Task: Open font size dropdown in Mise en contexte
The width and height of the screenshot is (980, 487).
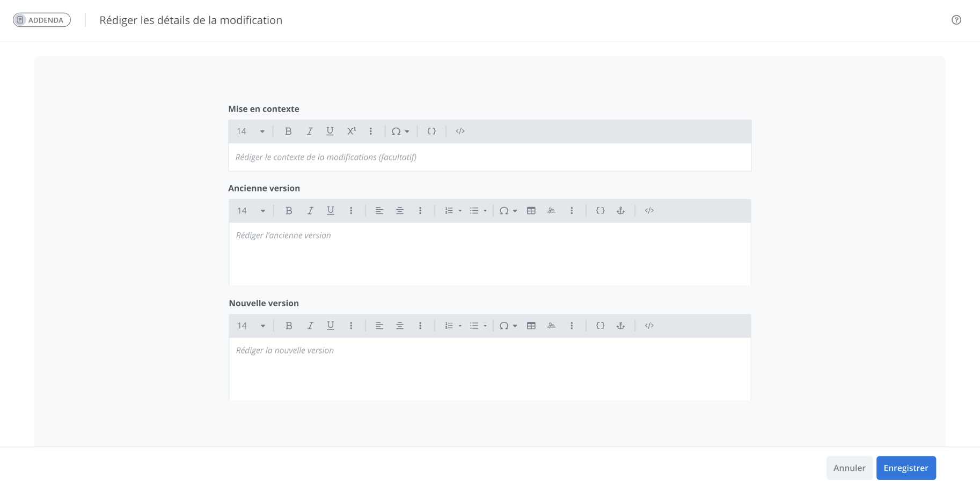Action: coord(251,131)
